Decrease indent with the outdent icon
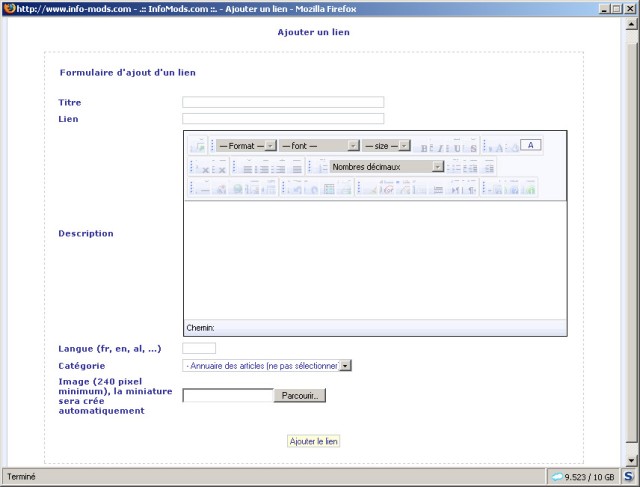The width and height of the screenshot is (640, 487). pos(470,168)
